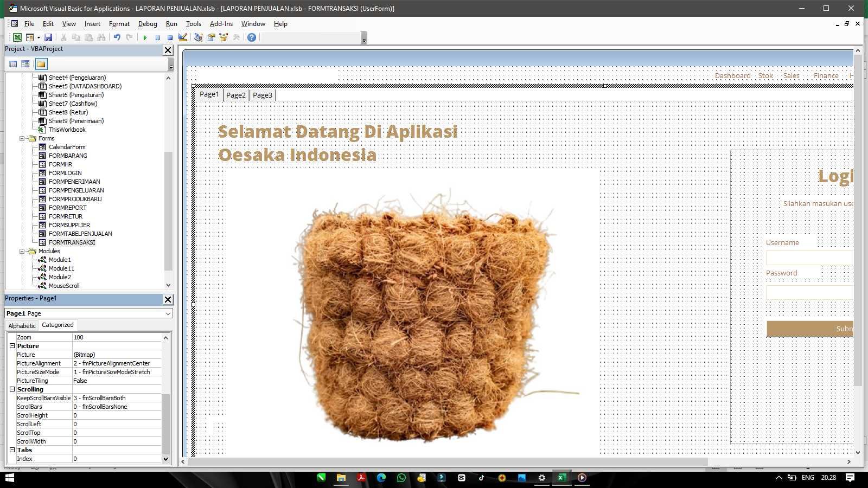Click the Redo toolbar icon
Viewport: 868px width, 488px height.
pyautogui.click(x=129, y=37)
